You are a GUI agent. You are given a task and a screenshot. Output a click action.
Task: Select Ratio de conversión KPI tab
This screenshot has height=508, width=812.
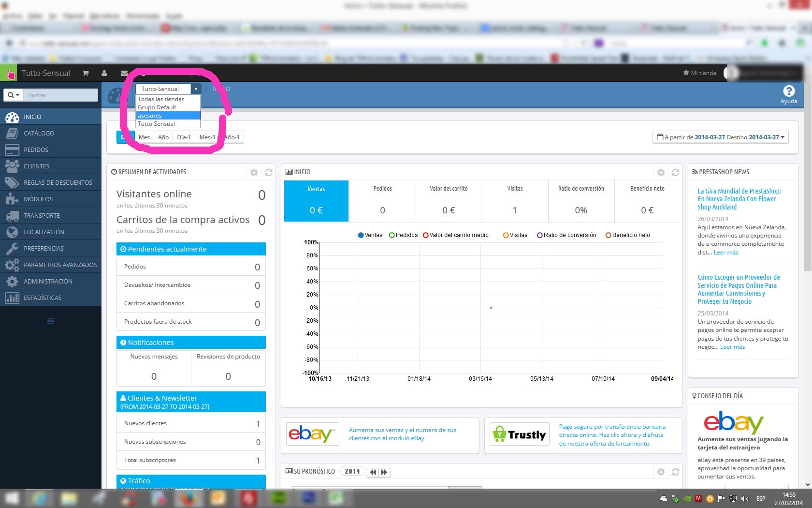coord(581,201)
